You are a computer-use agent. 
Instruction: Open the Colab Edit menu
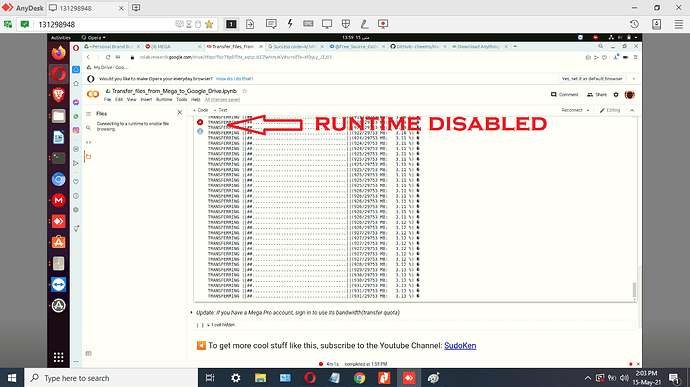[x=119, y=100]
